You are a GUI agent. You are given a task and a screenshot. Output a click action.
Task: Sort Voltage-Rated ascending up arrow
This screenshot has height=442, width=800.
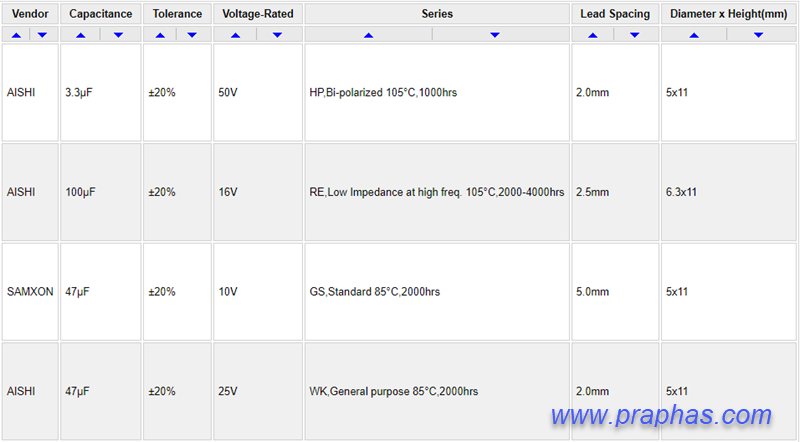point(235,35)
